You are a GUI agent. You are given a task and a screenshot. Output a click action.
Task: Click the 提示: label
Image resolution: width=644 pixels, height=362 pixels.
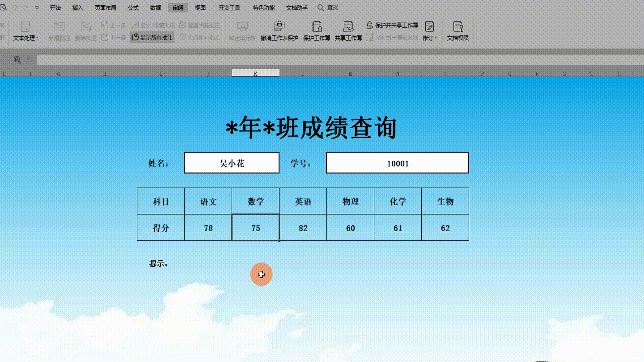coord(158,264)
